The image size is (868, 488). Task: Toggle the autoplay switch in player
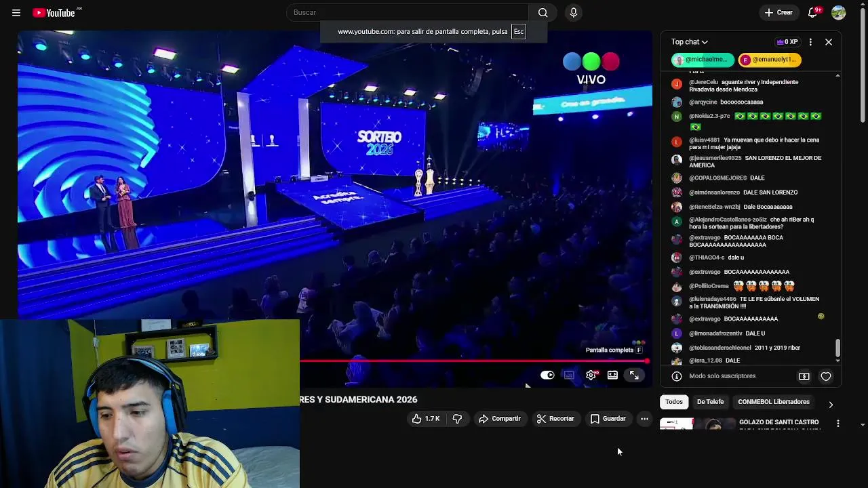pos(547,375)
